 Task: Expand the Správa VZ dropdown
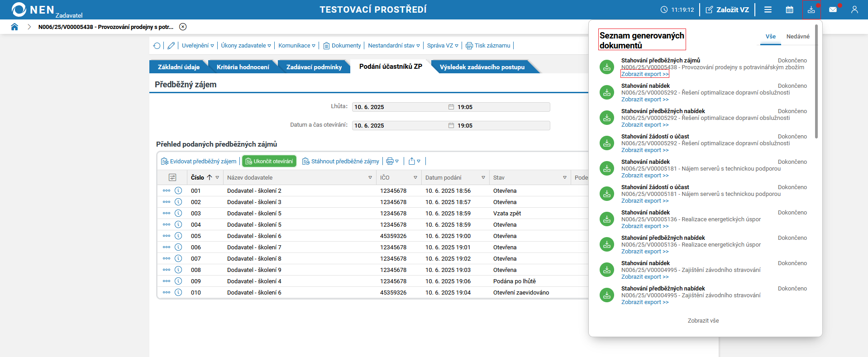pos(443,46)
